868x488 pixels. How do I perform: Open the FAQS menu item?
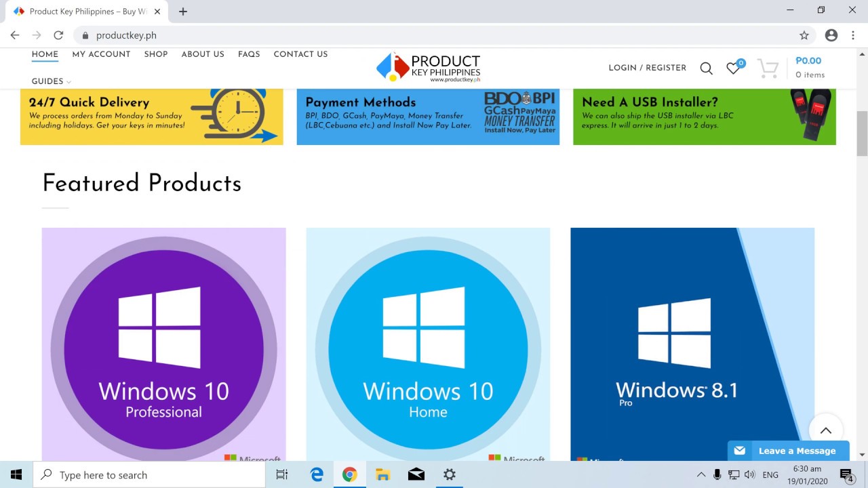[x=249, y=54]
